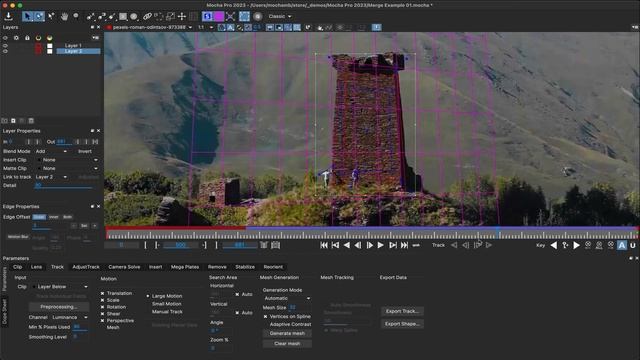Click the Generate mesh button
The height and width of the screenshot is (360, 640).
tap(287, 333)
